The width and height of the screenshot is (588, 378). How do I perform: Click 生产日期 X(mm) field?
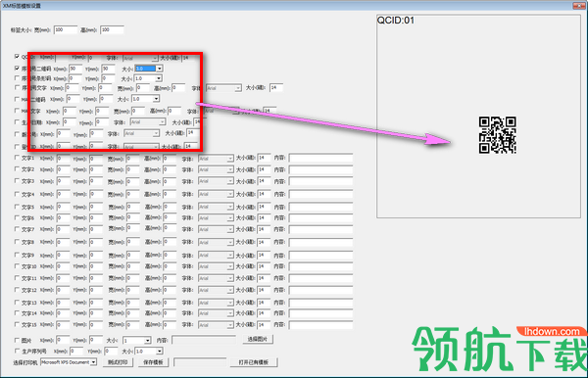[x=70, y=122]
